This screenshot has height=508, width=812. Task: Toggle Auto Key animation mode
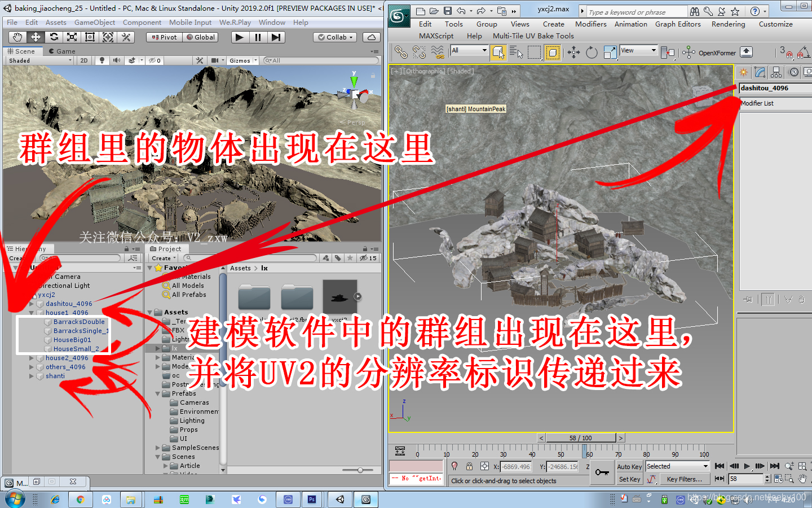tap(629, 466)
